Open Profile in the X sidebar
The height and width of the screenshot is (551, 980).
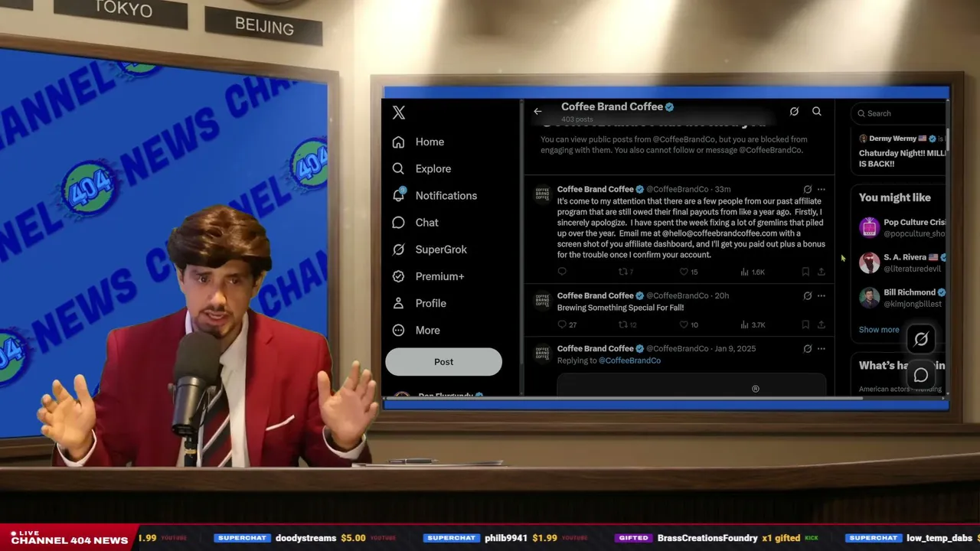[x=419, y=303]
